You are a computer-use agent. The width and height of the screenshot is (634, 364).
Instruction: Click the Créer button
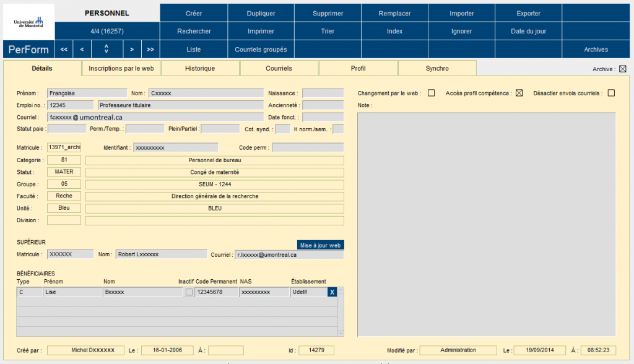pyautogui.click(x=194, y=13)
